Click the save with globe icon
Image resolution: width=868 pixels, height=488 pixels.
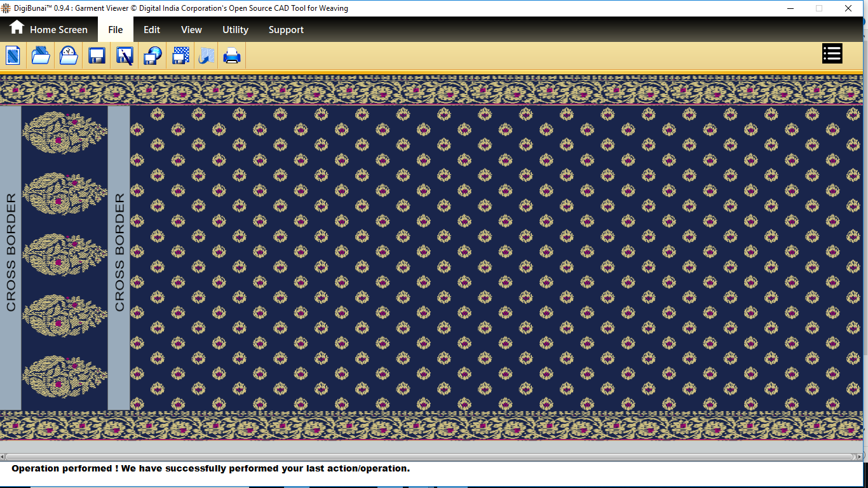153,56
